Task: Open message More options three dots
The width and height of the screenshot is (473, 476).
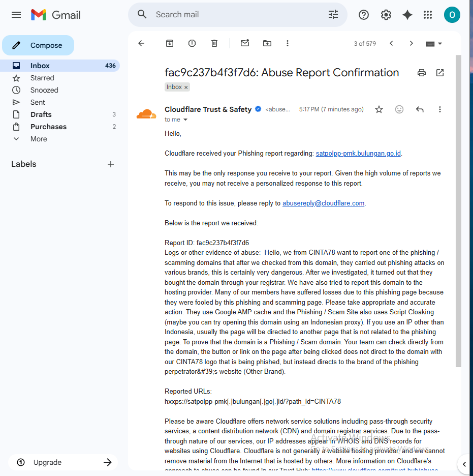Action: point(439,109)
